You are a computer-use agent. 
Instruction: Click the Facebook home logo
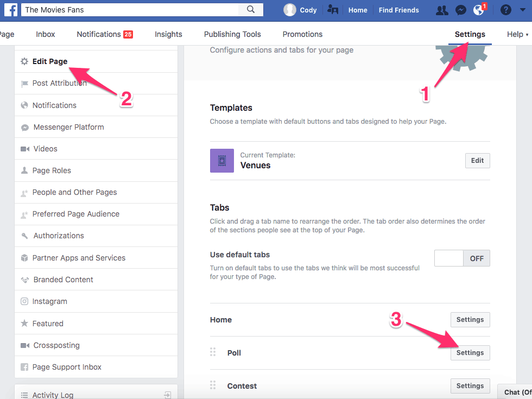tap(10, 9)
